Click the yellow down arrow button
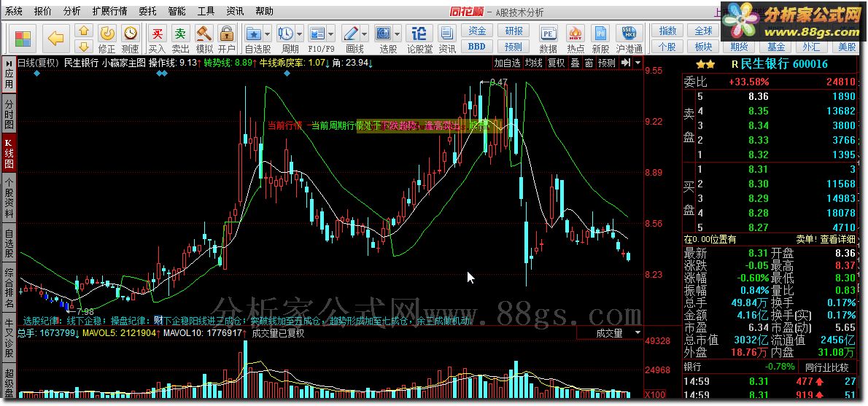The image size is (868, 406). click(x=84, y=47)
